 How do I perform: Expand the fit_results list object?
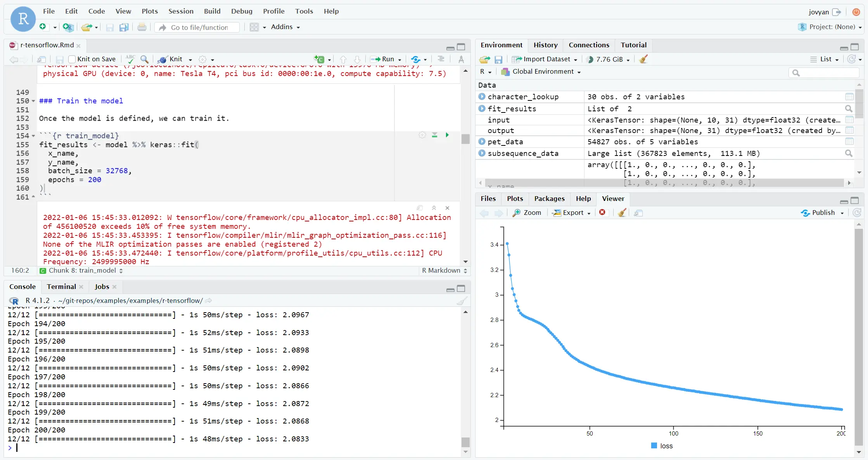[482, 109]
